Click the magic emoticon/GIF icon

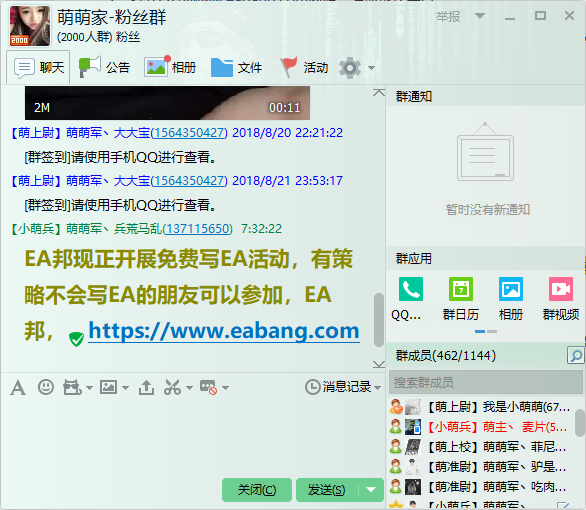pos(72,387)
